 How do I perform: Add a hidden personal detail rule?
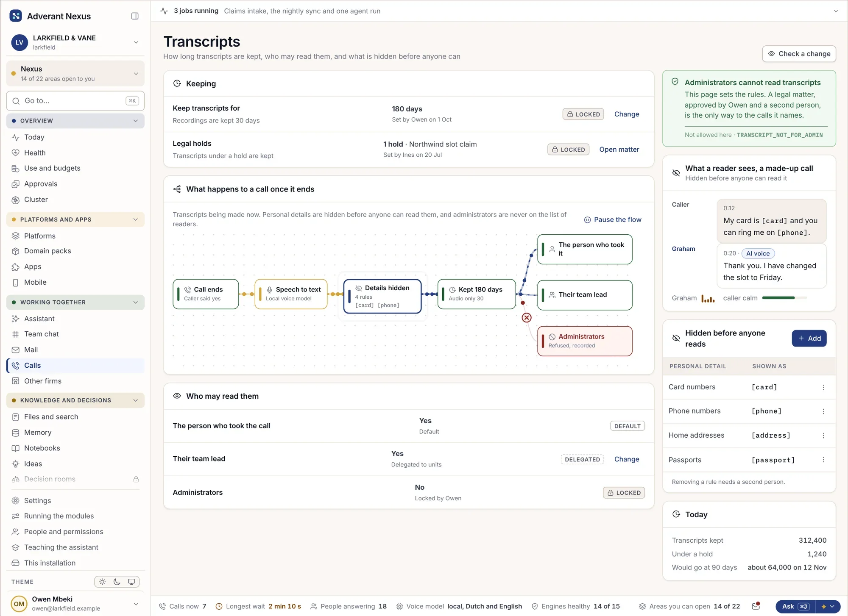[809, 338]
